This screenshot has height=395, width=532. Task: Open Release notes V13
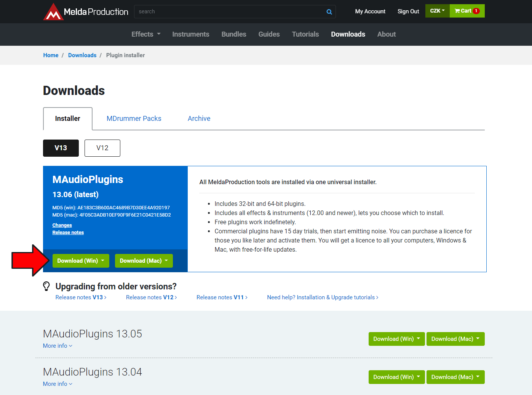81,297
